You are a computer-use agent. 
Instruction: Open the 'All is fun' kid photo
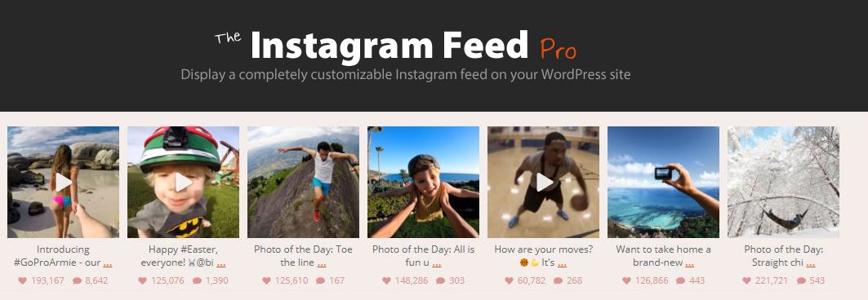point(424,183)
